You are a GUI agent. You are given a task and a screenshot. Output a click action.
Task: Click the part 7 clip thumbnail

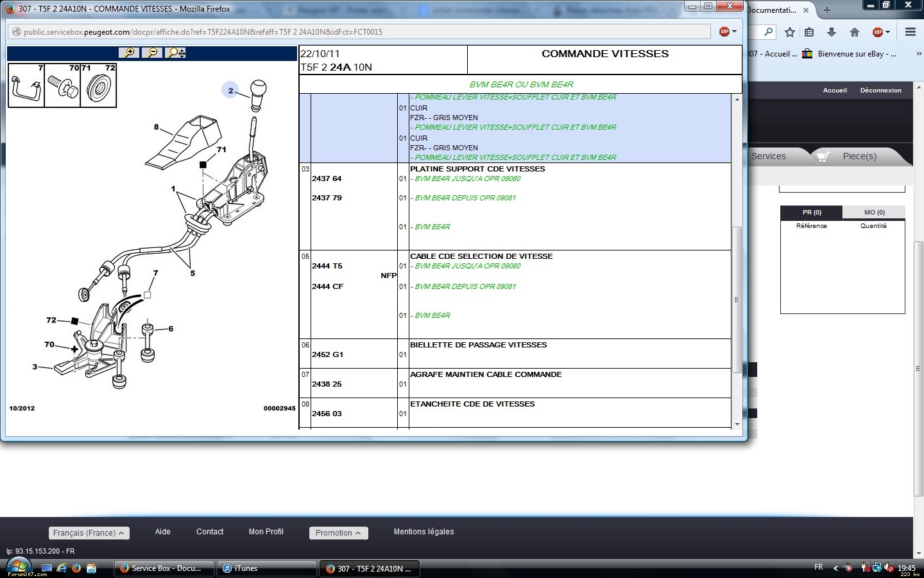(26, 85)
